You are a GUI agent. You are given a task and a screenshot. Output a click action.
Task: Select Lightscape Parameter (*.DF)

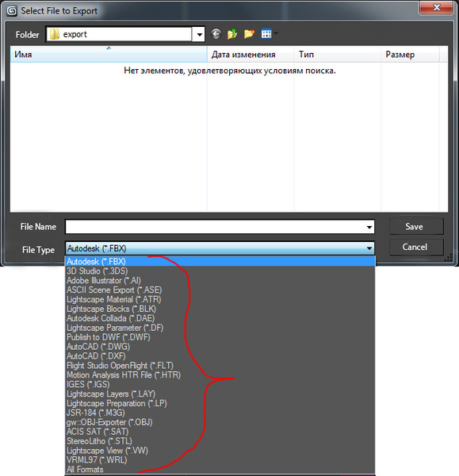(220, 328)
